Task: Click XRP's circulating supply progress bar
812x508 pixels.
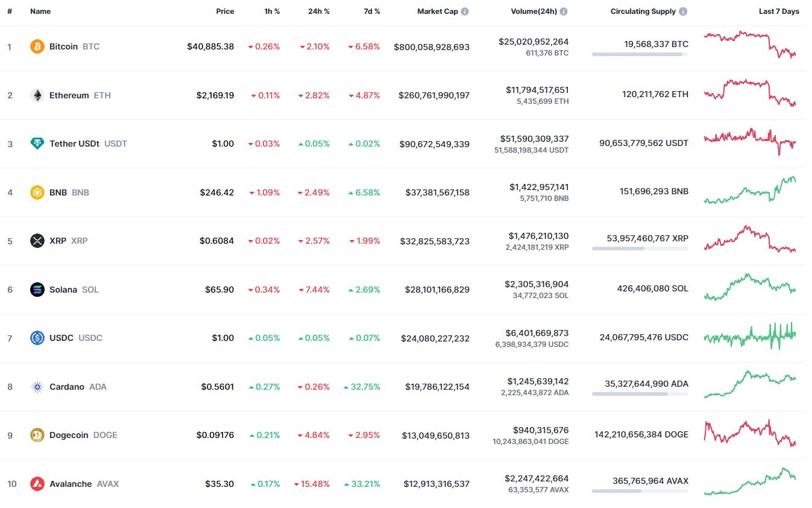Action: click(x=640, y=249)
